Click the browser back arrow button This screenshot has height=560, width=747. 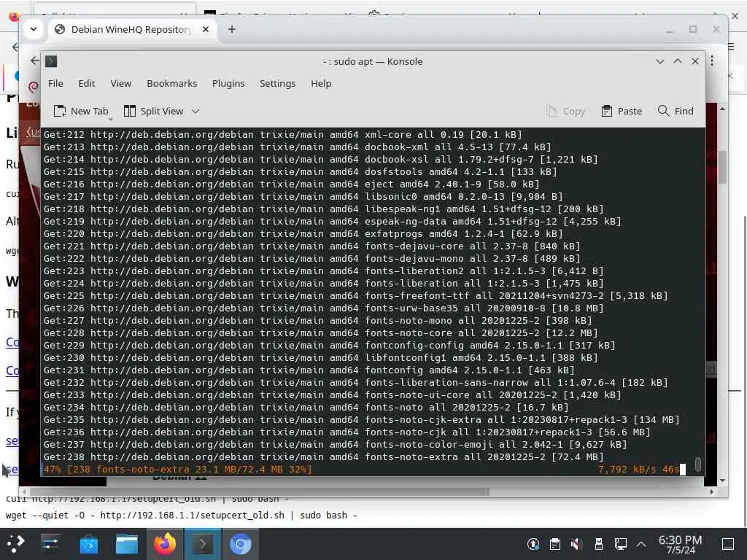pyautogui.click(x=35, y=61)
